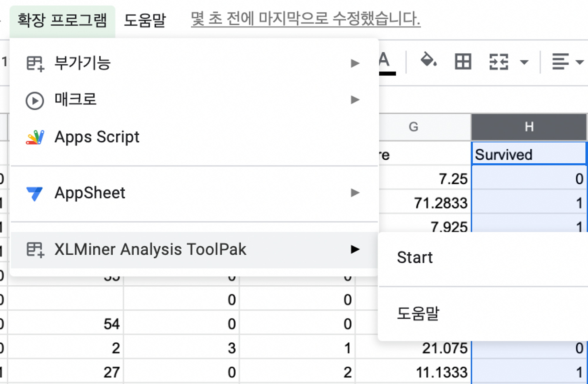Open horizontal align dropdown arrow
The width and height of the screenshot is (588, 384).
pyautogui.click(x=579, y=62)
